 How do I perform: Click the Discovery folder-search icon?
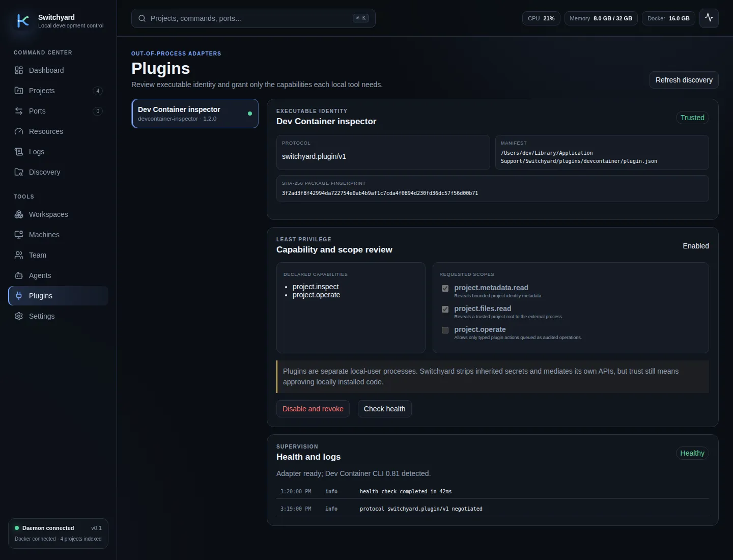click(19, 172)
